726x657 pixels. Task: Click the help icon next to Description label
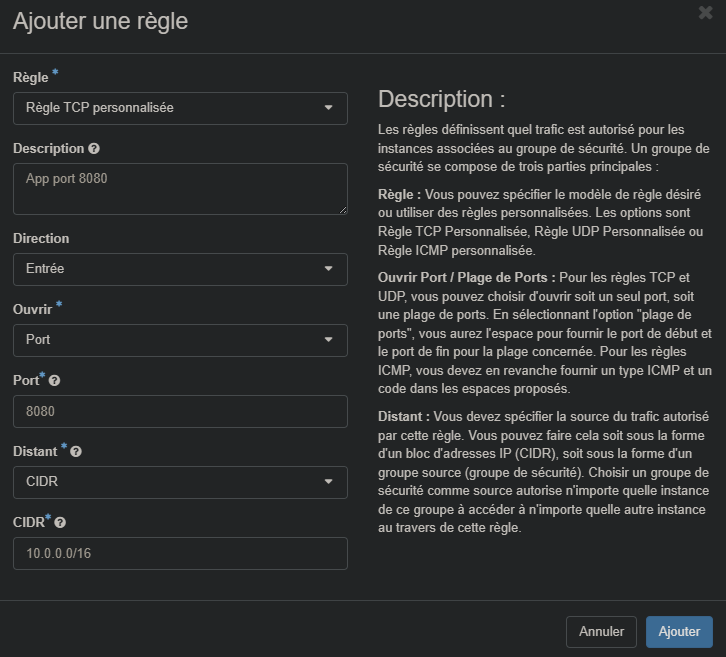pos(94,149)
